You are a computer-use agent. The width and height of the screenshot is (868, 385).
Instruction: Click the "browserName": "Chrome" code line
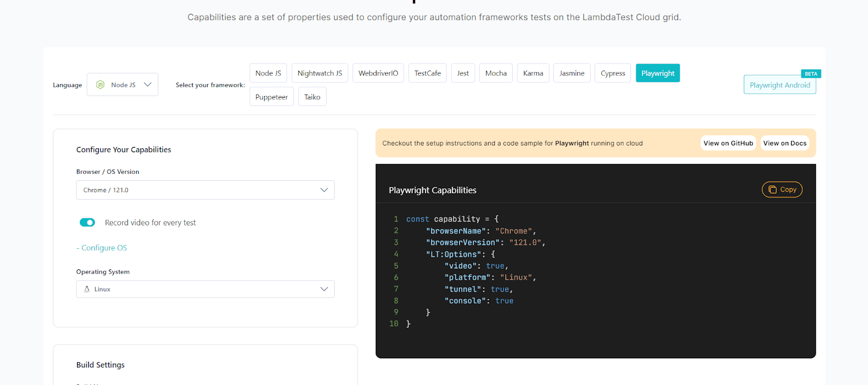(x=481, y=231)
